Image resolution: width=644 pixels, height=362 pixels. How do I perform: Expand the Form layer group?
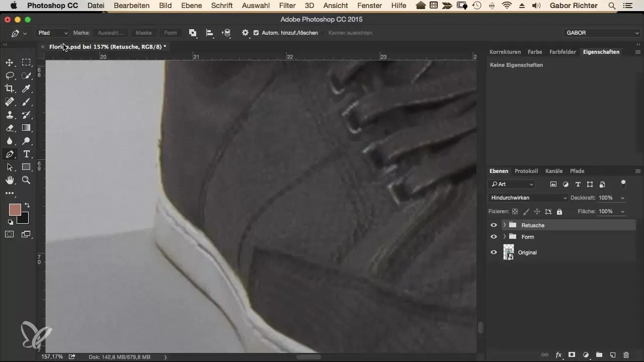[504, 237]
